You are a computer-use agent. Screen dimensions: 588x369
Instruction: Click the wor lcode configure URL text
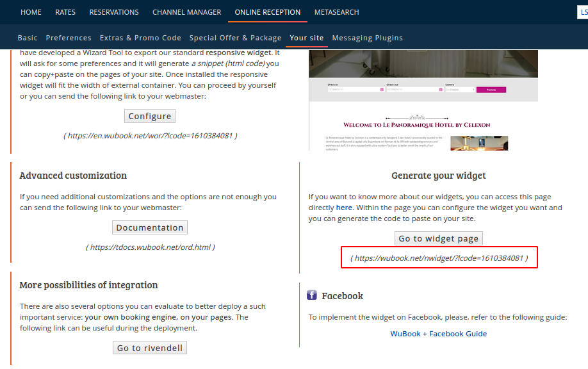(151, 136)
